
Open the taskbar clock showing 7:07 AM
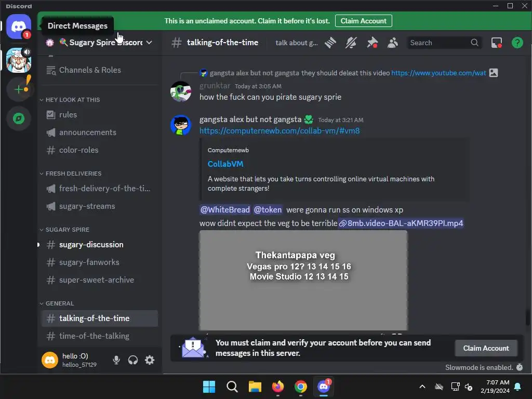pos(495,387)
